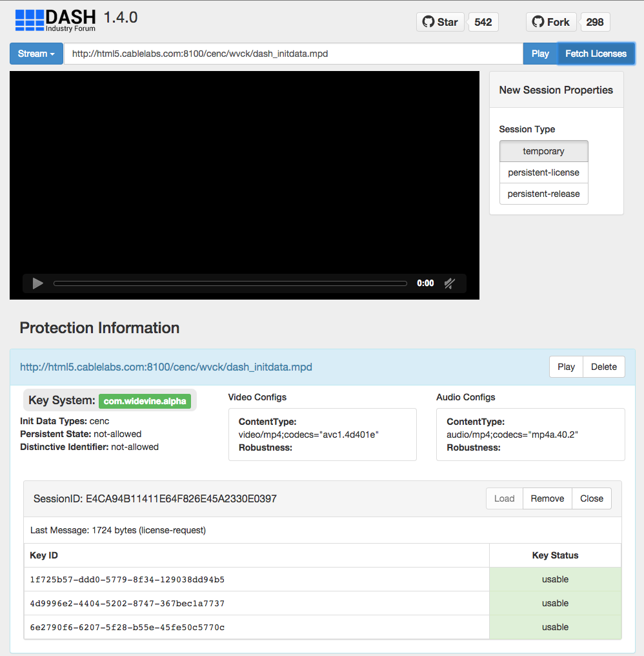Open the star count 542 link

click(483, 22)
